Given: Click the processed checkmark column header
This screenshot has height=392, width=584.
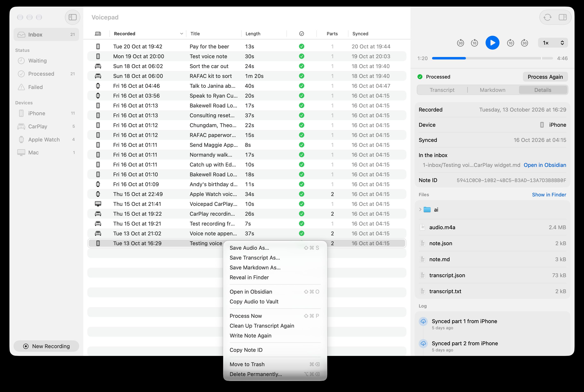Looking at the screenshot, I should (301, 33).
